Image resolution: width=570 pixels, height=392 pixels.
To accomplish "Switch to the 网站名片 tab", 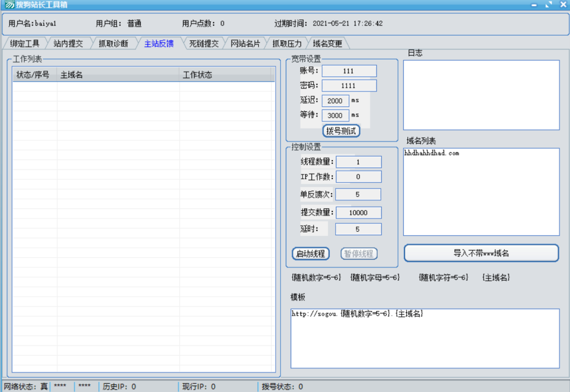I will (245, 44).
